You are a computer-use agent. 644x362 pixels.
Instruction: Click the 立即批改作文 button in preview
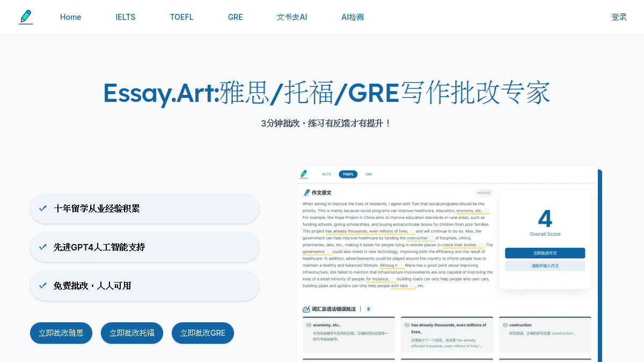[x=545, y=253]
